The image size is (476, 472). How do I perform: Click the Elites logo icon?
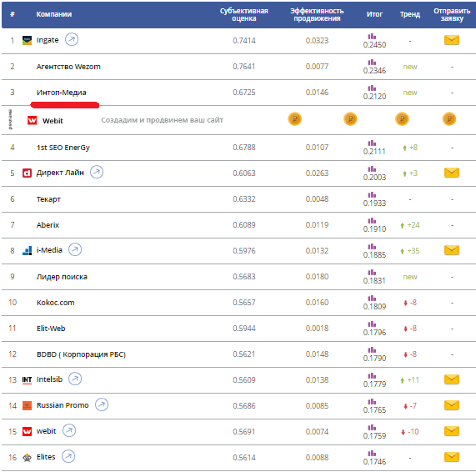27,457
